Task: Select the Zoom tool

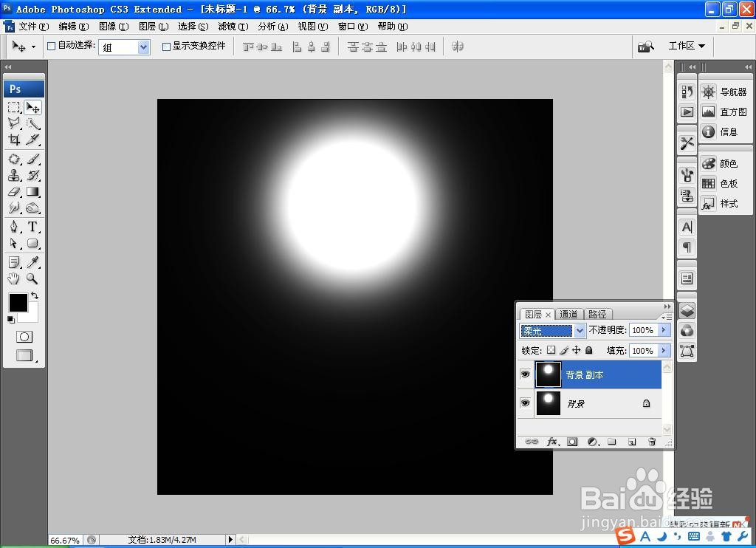Action: [x=32, y=278]
